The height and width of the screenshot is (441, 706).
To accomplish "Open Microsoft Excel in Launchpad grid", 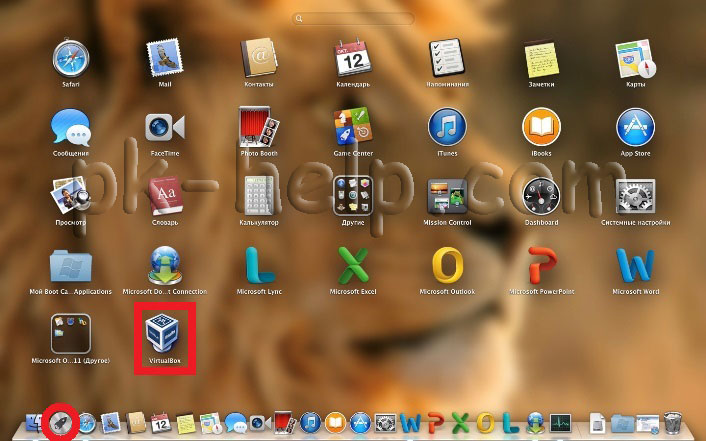I will tap(353, 266).
